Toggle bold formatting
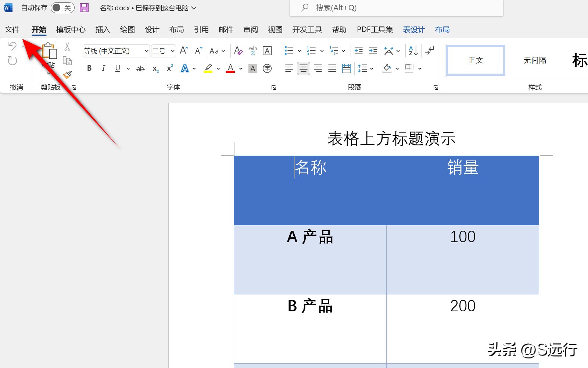588x368 pixels. (89, 68)
